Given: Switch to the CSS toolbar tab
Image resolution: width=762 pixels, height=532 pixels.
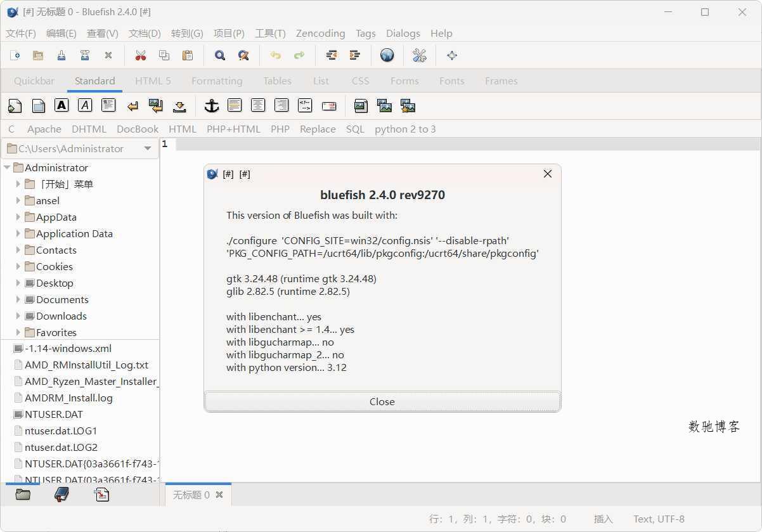Looking at the screenshot, I should coord(360,81).
